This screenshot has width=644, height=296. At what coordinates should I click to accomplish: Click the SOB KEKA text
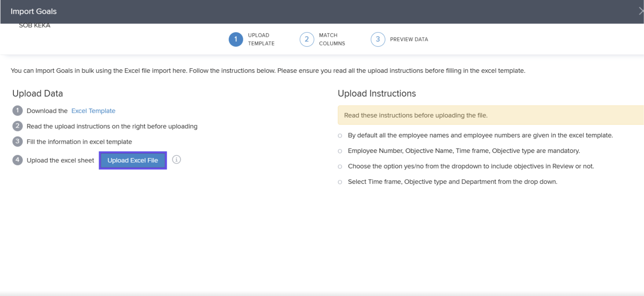pos(35,26)
